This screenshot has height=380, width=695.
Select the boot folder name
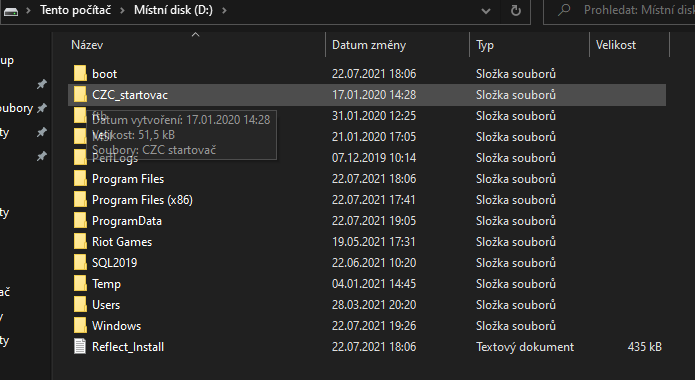105,74
